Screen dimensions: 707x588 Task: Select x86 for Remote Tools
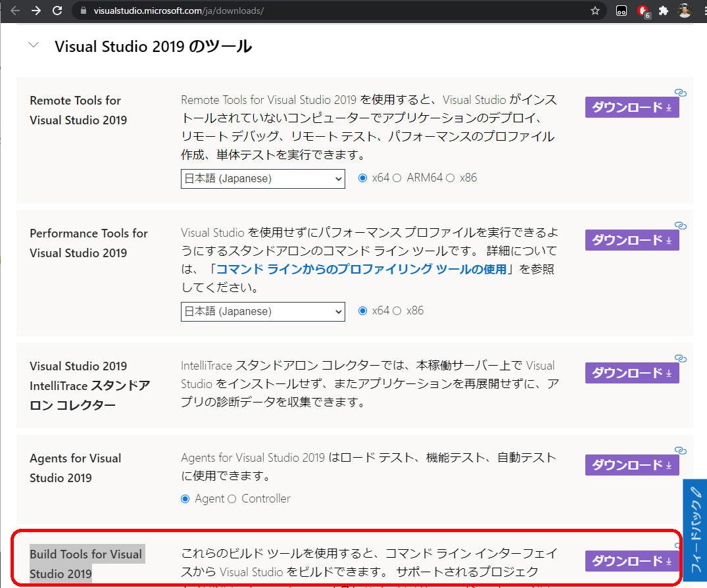click(x=450, y=178)
